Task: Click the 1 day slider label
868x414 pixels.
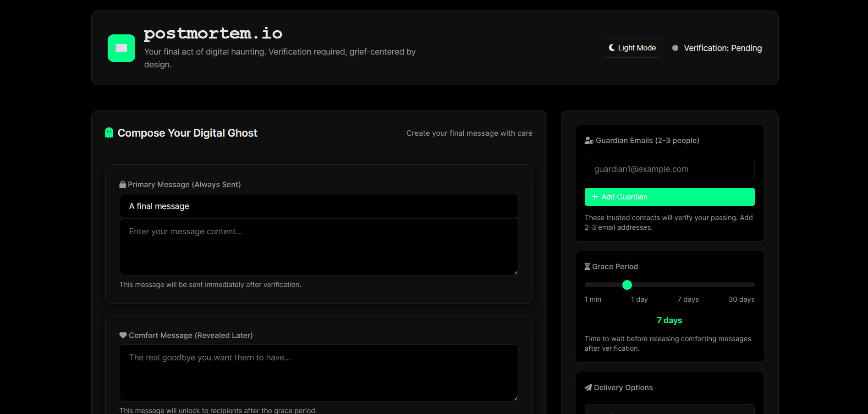Action: click(x=639, y=299)
